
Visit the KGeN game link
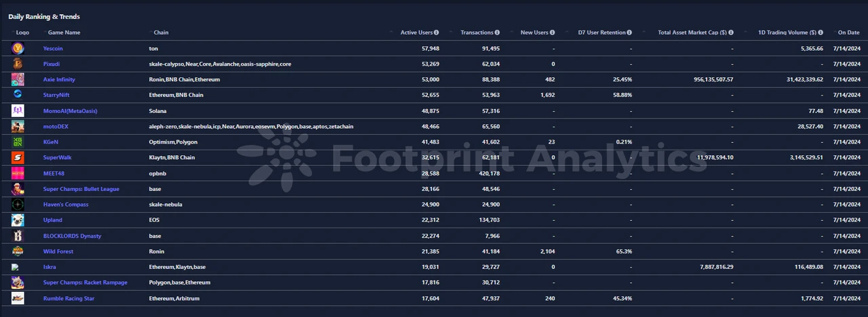coord(51,142)
